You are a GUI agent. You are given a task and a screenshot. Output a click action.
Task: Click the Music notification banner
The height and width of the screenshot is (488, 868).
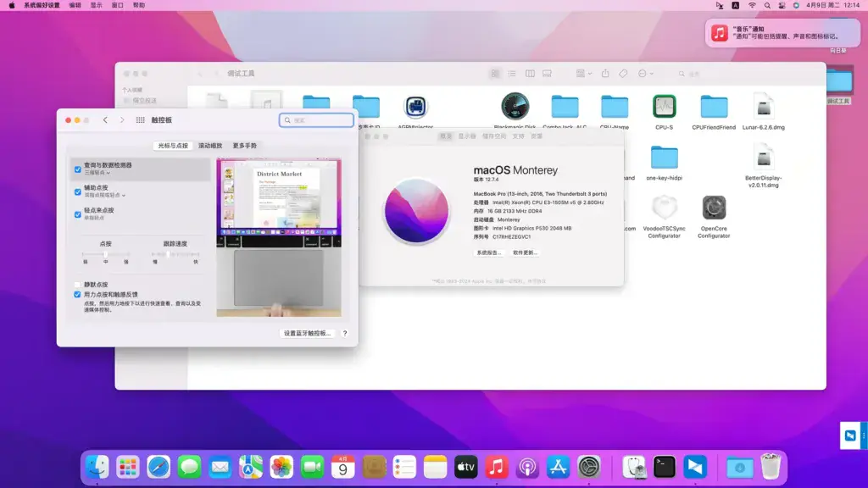[782, 33]
